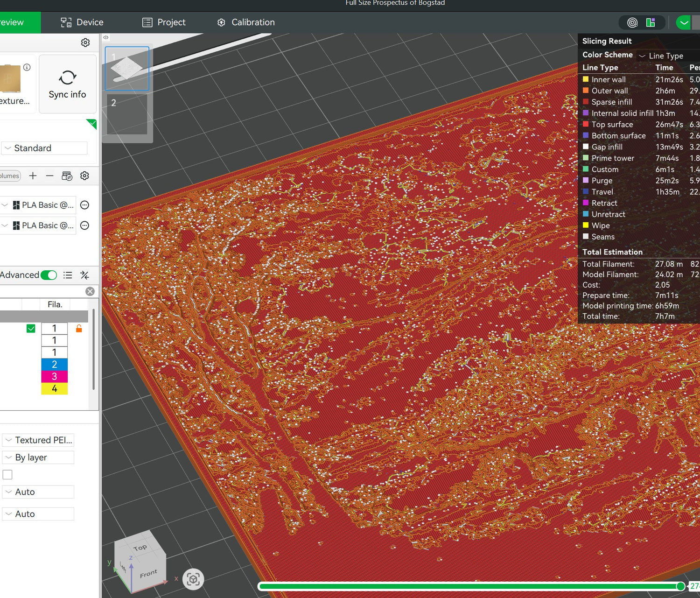Click the Fila. column header
This screenshot has height=598, width=700.
[x=55, y=304]
